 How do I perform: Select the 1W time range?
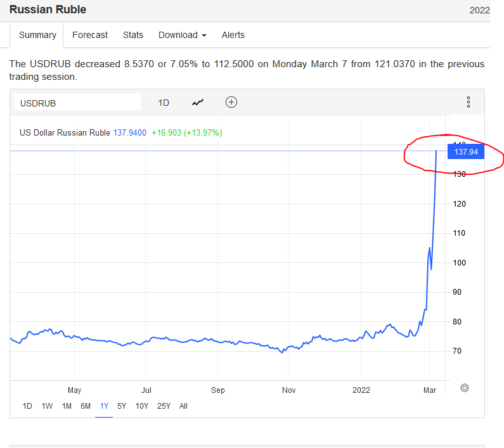(47, 406)
